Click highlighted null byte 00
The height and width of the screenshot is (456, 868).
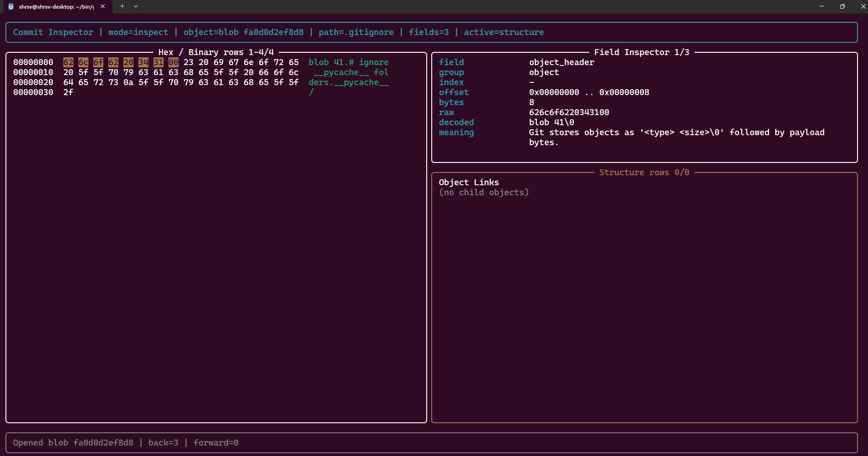coord(174,62)
